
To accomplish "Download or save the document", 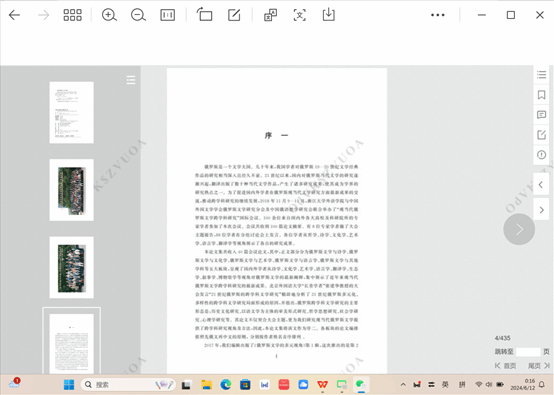I will (329, 14).
